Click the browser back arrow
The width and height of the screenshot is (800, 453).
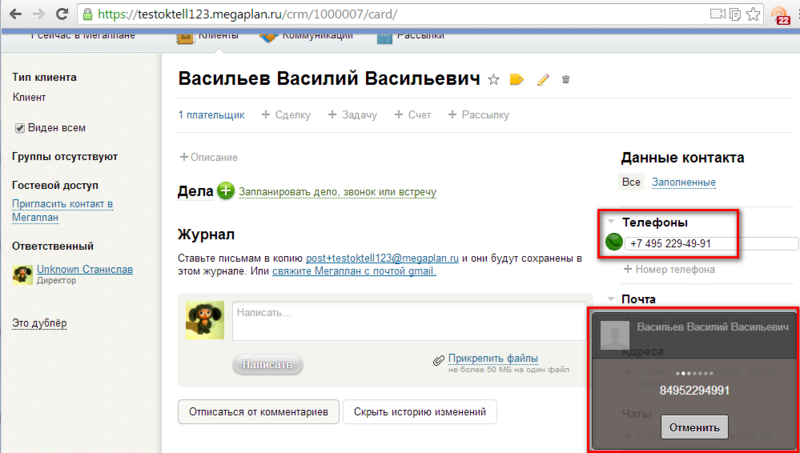[x=14, y=15]
